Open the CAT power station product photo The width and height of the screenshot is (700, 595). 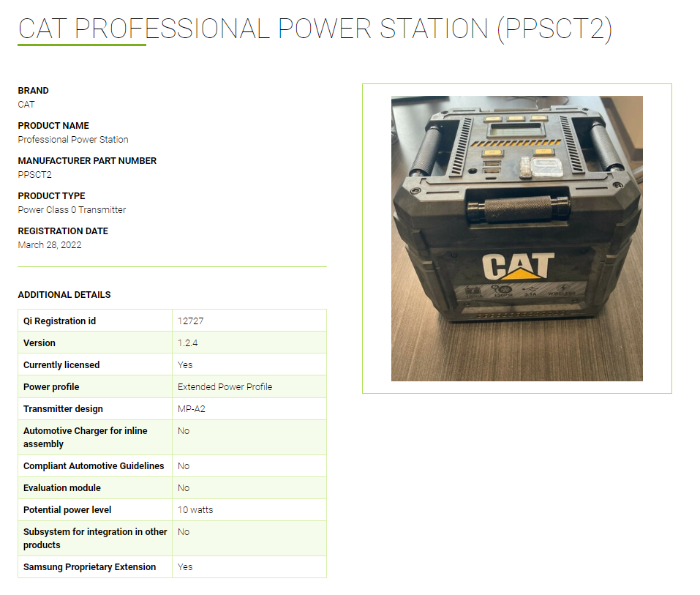click(516, 238)
